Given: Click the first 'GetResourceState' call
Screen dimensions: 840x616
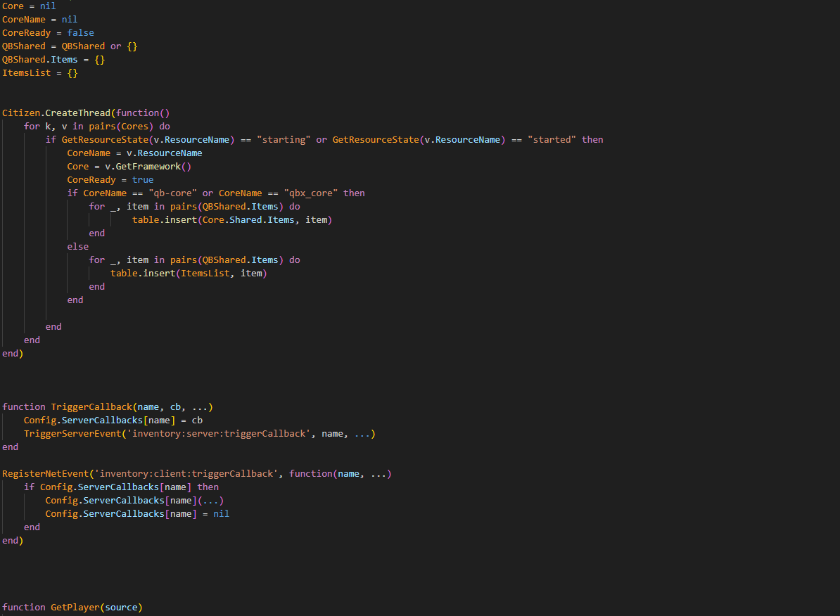Looking at the screenshot, I should click(105, 140).
